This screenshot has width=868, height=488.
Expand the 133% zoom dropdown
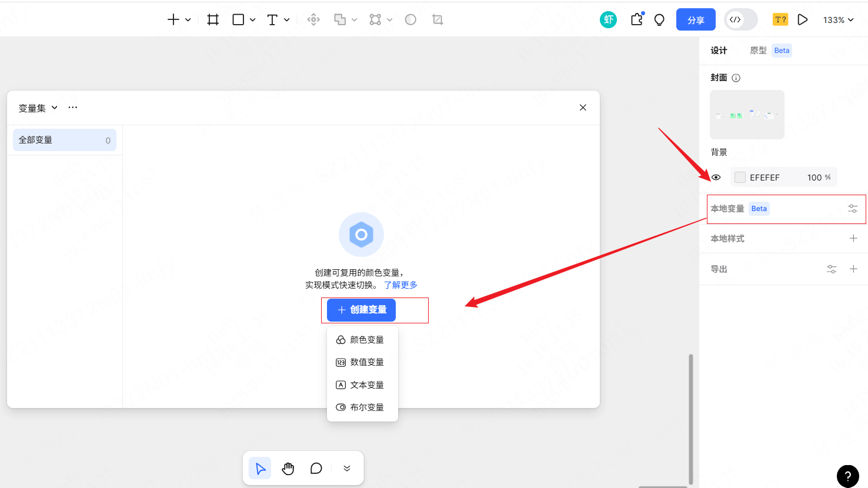[838, 20]
